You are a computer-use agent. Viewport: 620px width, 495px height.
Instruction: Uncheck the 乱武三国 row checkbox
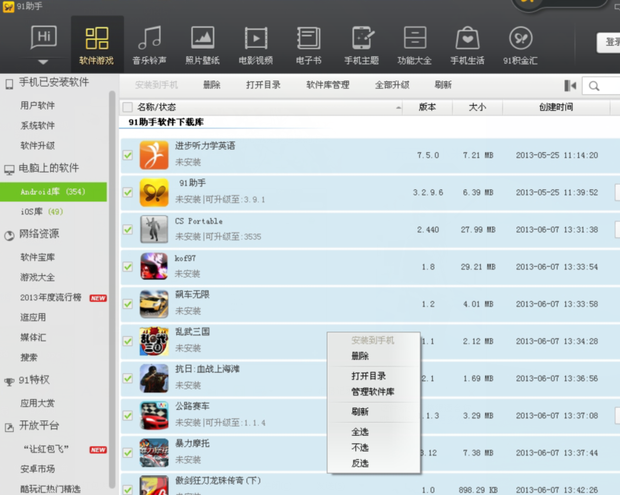127,341
